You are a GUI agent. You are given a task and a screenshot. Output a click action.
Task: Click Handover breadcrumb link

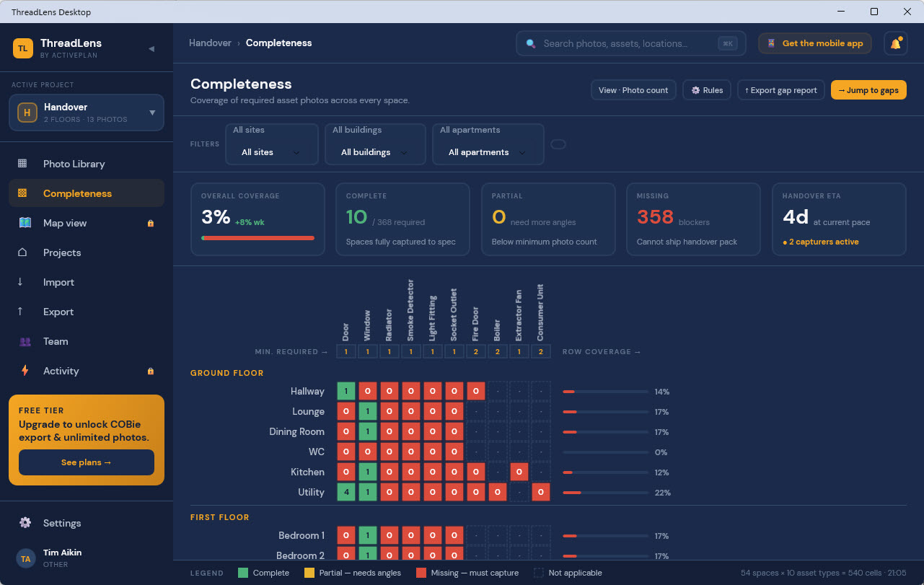[x=210, y=43]
